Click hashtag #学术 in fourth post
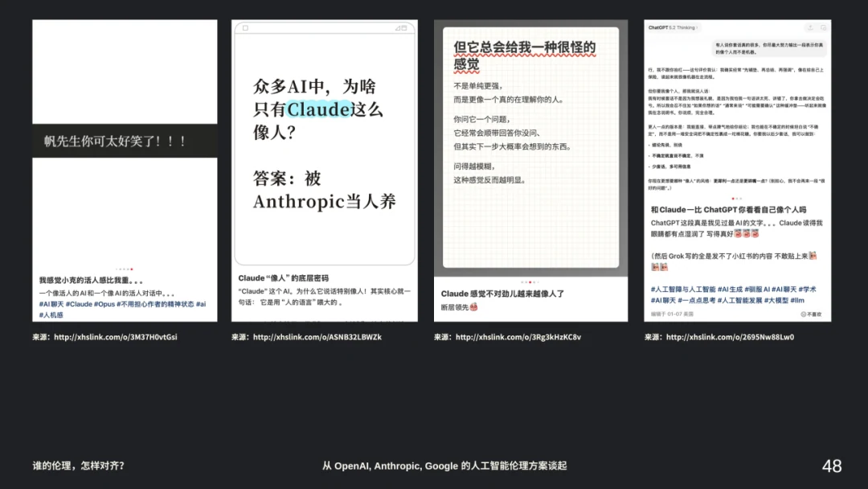 (807, 290)
